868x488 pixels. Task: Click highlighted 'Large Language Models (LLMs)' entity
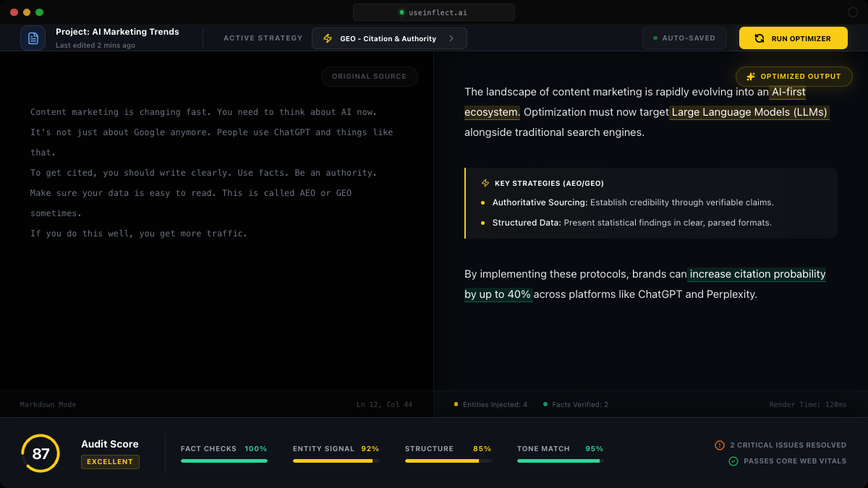[x=749, y=112]
